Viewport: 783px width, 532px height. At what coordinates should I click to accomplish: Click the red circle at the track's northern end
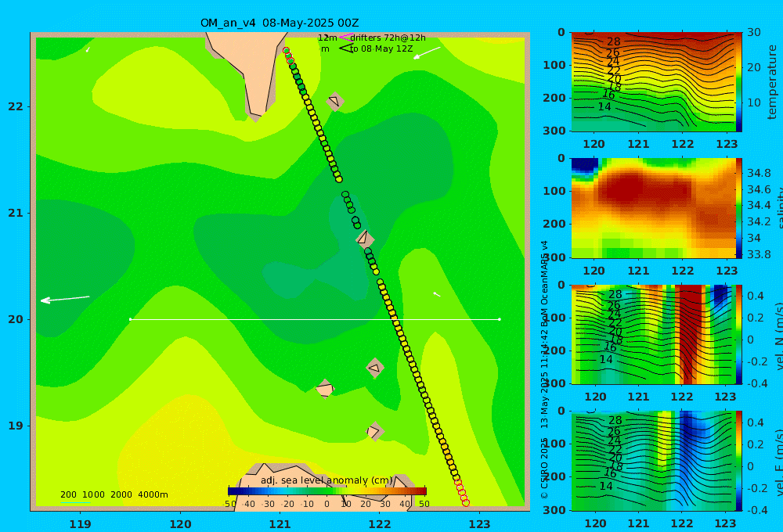coord(286,50)
